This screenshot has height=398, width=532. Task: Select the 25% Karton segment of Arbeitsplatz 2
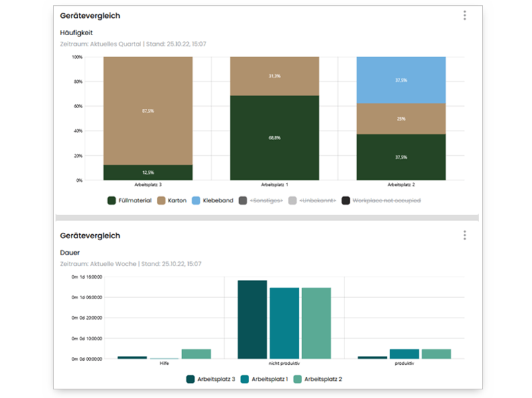[x=401, y=119]
